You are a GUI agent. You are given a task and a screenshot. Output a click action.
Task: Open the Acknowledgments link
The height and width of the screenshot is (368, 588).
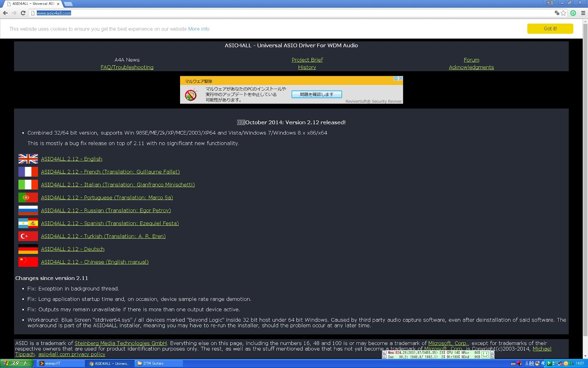(x=471, y=67)
